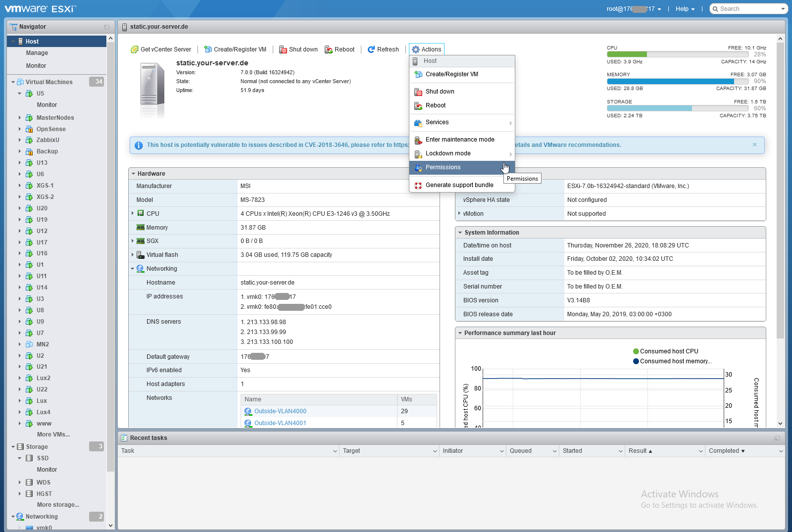Expand the vMotion row
The width and height of the screenshot is (792, 532).
tap(459, 213)
